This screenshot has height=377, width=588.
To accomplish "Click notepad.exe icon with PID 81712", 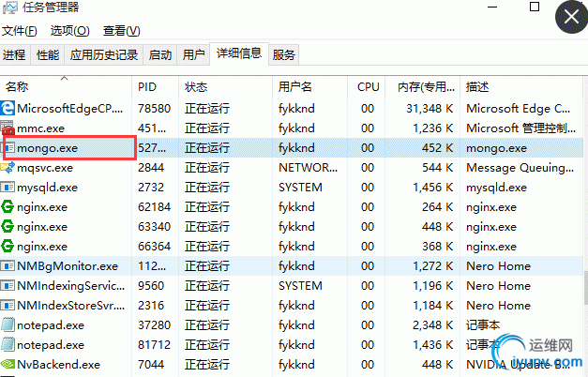I will 8,344.
